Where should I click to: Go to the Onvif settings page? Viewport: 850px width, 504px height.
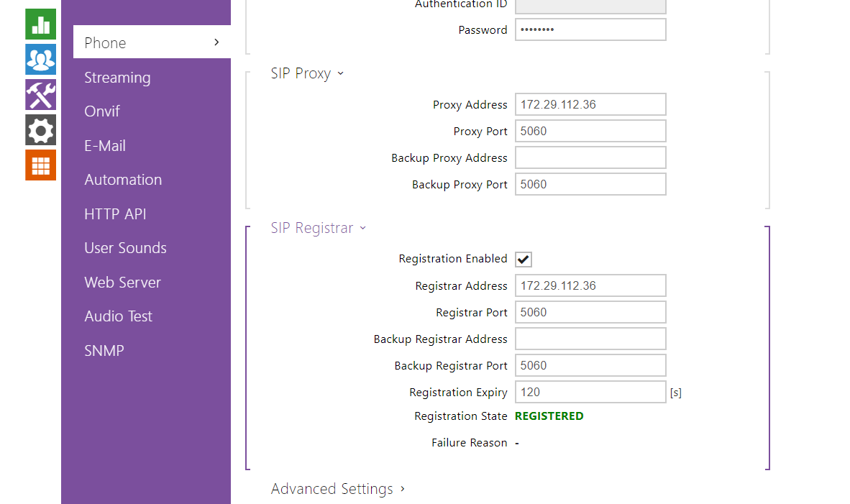coord(102,111)
